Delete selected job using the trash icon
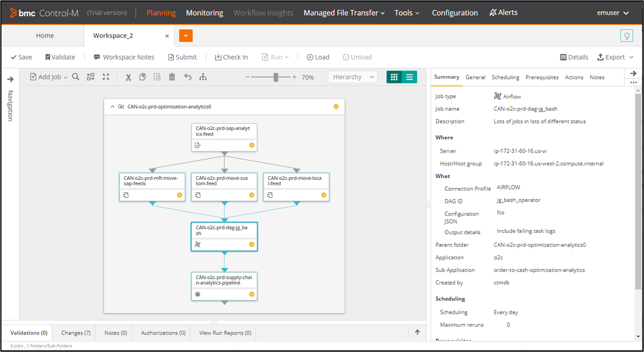644x352 pixels. (172, 77)
